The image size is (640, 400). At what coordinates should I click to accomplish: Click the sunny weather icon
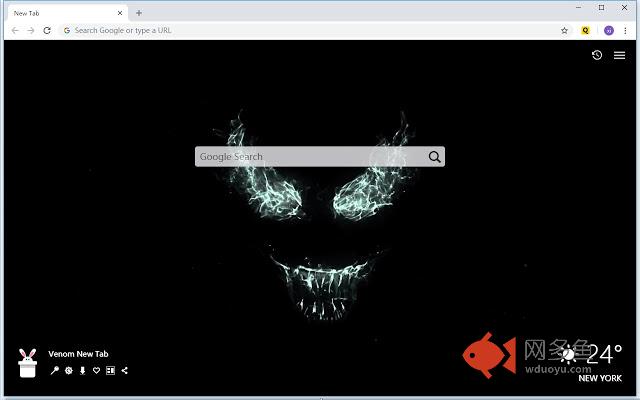coord(569,354)
